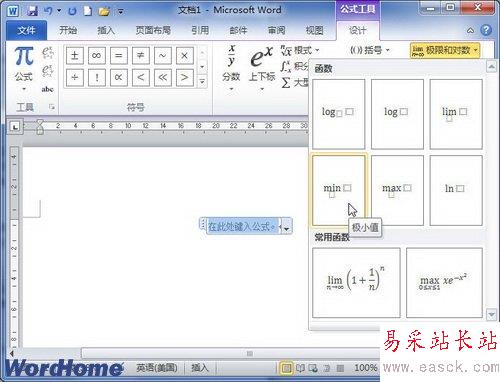Viewport: 500px width, 382px height.
Task: Create a new document from quick access toolbar
Action: [88, 11]
